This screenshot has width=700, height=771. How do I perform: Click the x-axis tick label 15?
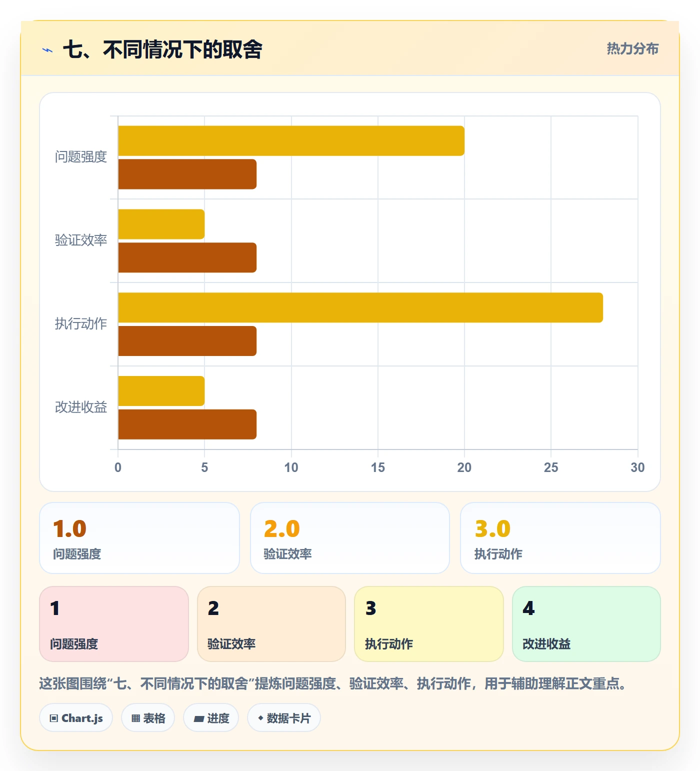pyautogui.click(x=378, y=467)
